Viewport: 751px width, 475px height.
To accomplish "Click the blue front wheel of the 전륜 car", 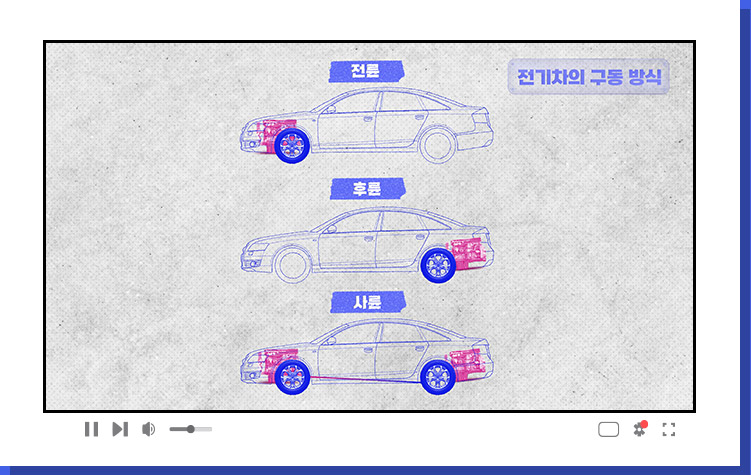I will click(x=290, y=146).
